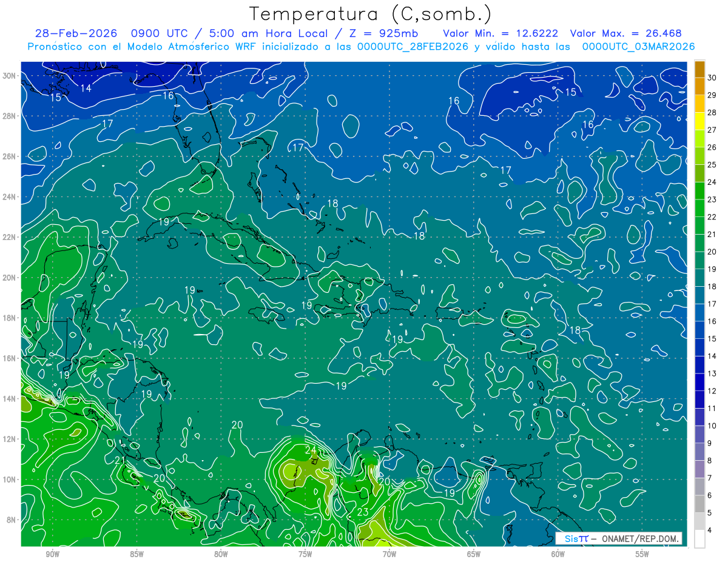Click the 20N latitude label
Viewport: 728px width, 562px height.
[10, 278]
